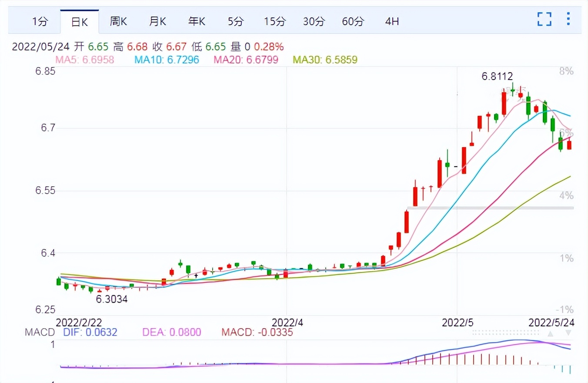Toggle the MA30 line visibility
This screenshot has height=383, width=588.
(324, 60)
